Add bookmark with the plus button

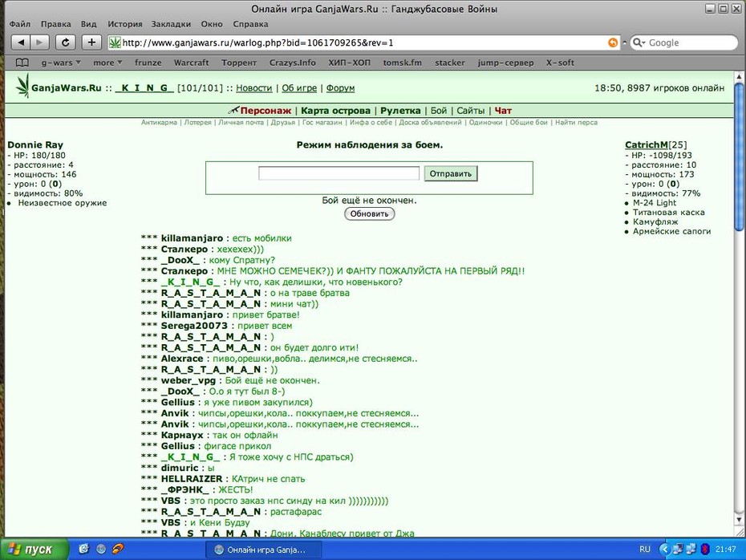click(x=91, y=43)
